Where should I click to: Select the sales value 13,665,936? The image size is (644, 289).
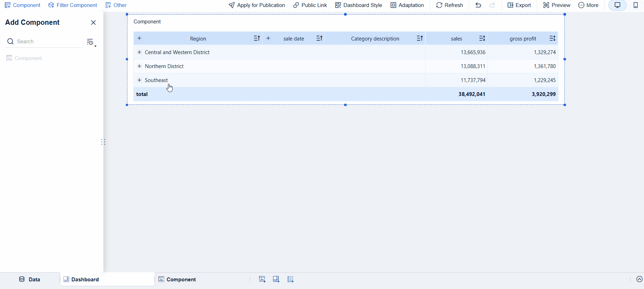coord(473,52)
